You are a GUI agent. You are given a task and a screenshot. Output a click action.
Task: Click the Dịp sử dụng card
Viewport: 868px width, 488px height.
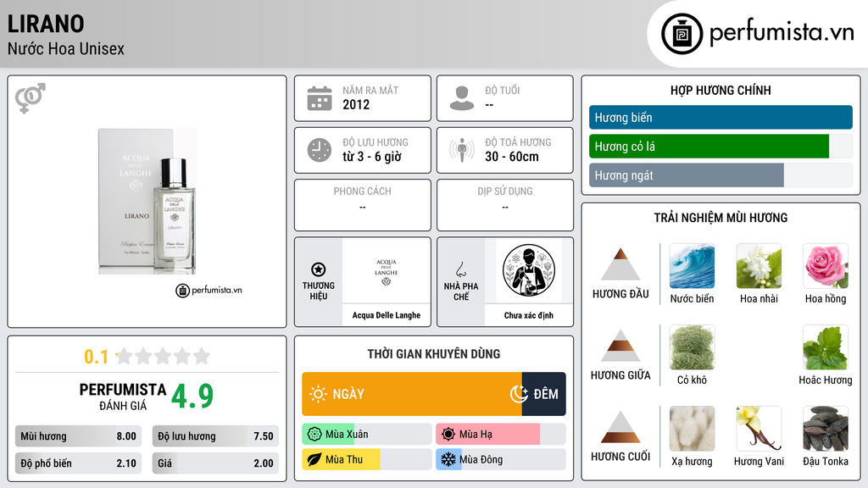coord(505,205)
